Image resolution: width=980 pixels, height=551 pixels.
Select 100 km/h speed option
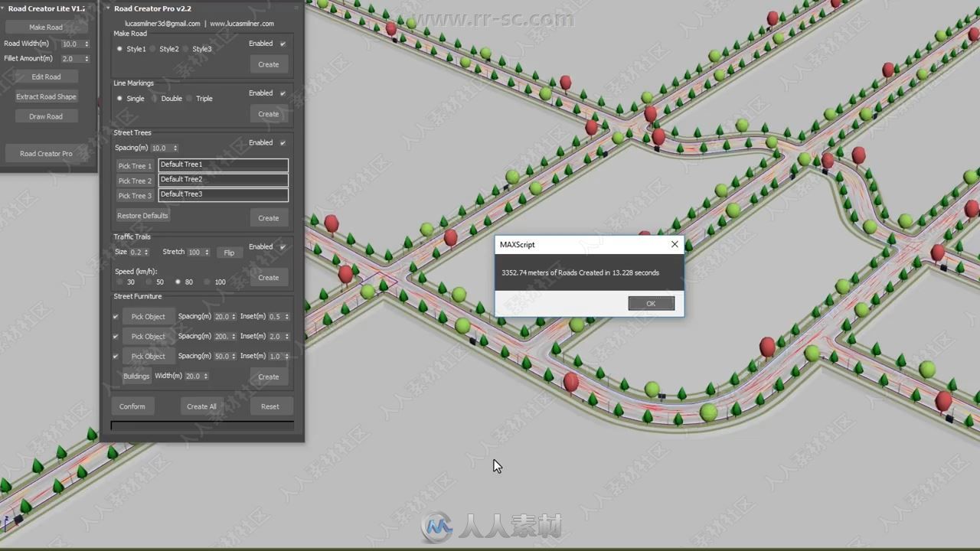(207, 282)
